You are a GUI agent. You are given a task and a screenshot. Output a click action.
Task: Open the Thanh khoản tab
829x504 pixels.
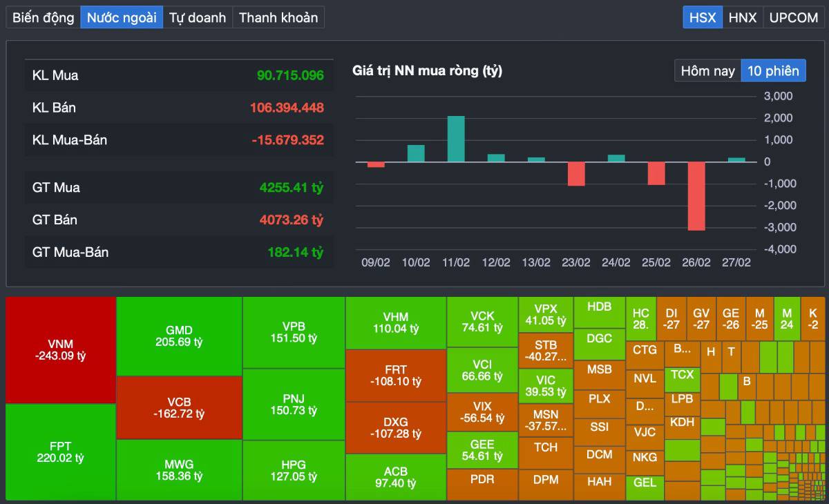click(278, 17)
